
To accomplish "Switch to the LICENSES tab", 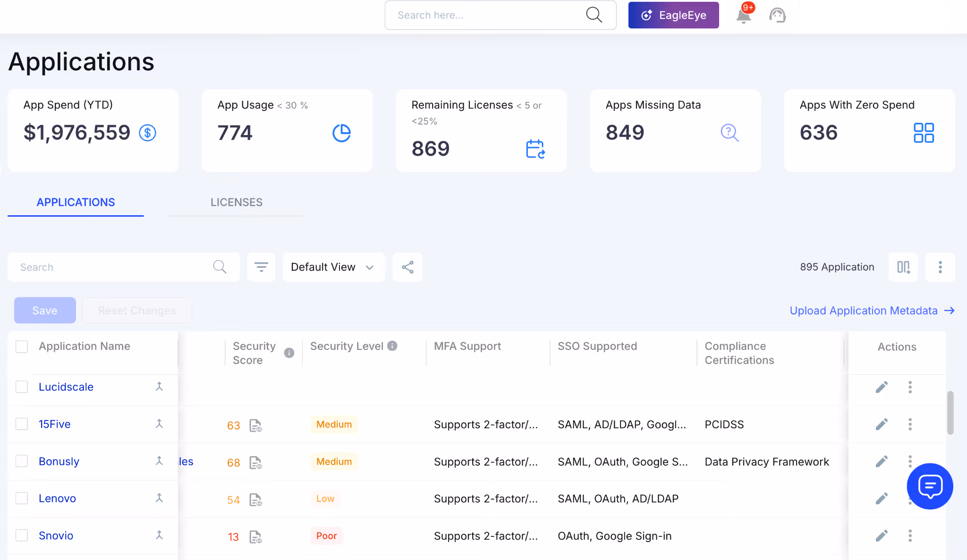I will tap(237, 203).
